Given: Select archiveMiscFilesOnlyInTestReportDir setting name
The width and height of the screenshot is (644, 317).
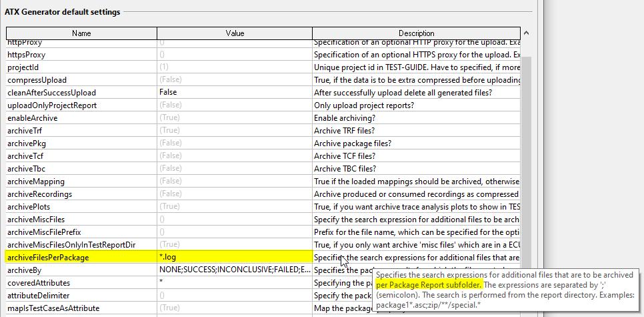Looking at the screenshot, I should coord(81,245).
